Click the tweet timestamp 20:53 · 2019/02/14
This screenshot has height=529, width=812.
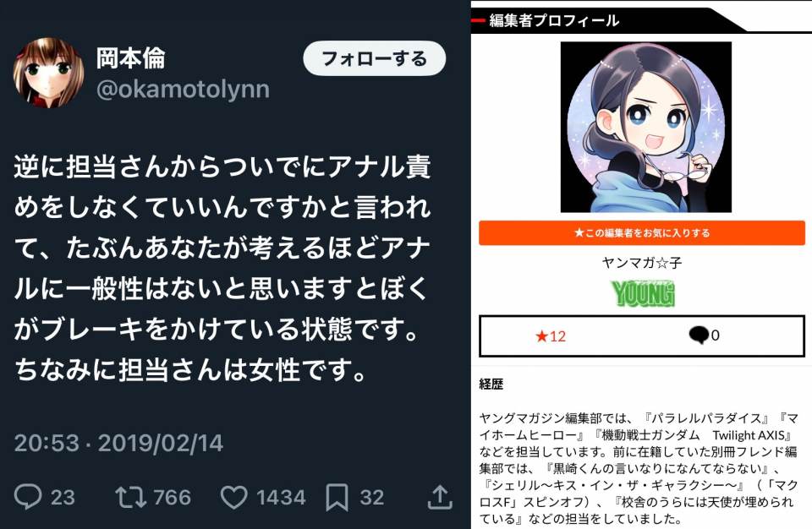[x=118, y=443]
